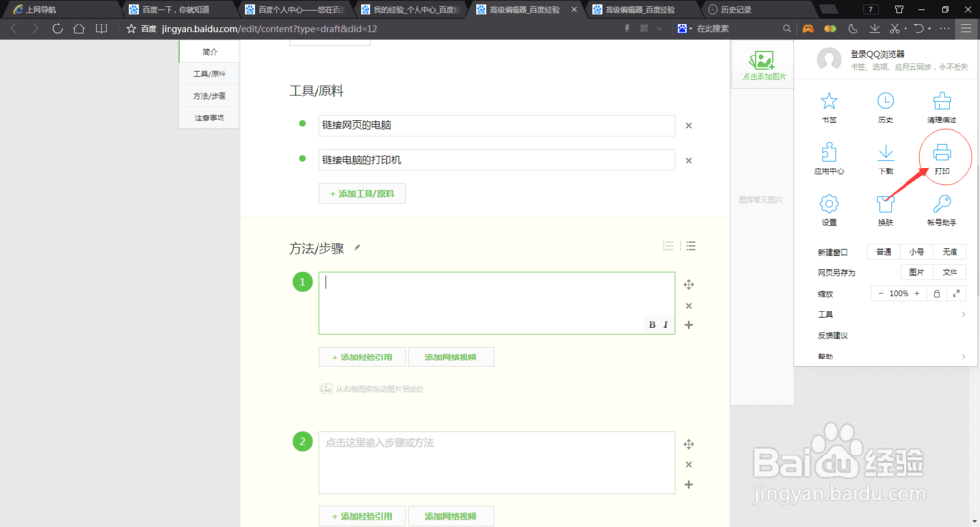Open the 帐号助手 key icon
Viewport: 980px width, 527px height.
coord(941,204)
